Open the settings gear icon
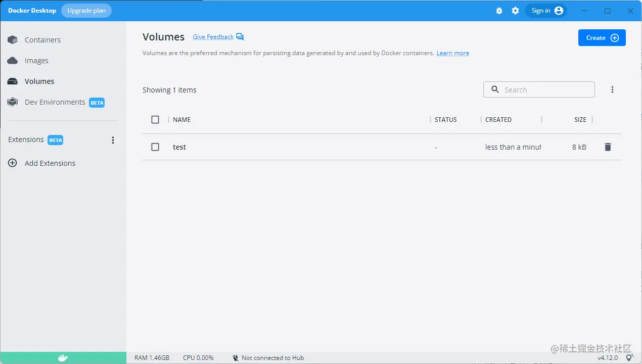 point(515,11)
